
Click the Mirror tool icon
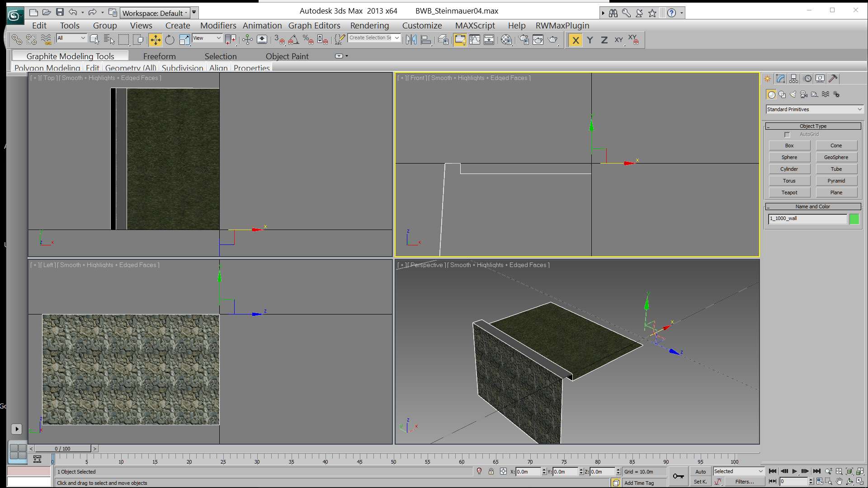(411, 40)
